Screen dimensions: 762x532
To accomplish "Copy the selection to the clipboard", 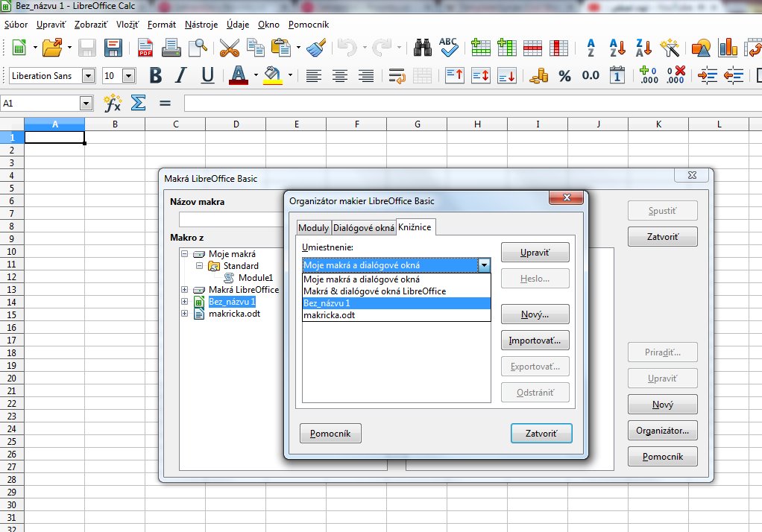I will 256,48.
